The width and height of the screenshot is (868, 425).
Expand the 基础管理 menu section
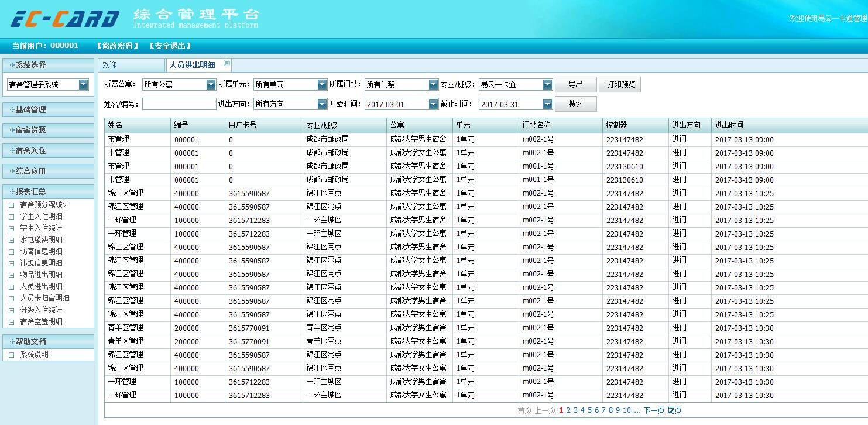48,109
